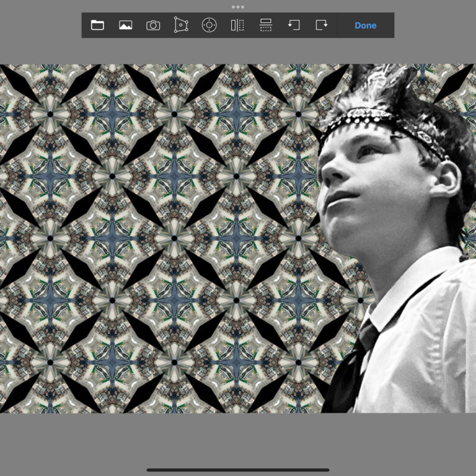
Task: Import an image from photo library
Action: pyautogui.click(x=125, y=25)
